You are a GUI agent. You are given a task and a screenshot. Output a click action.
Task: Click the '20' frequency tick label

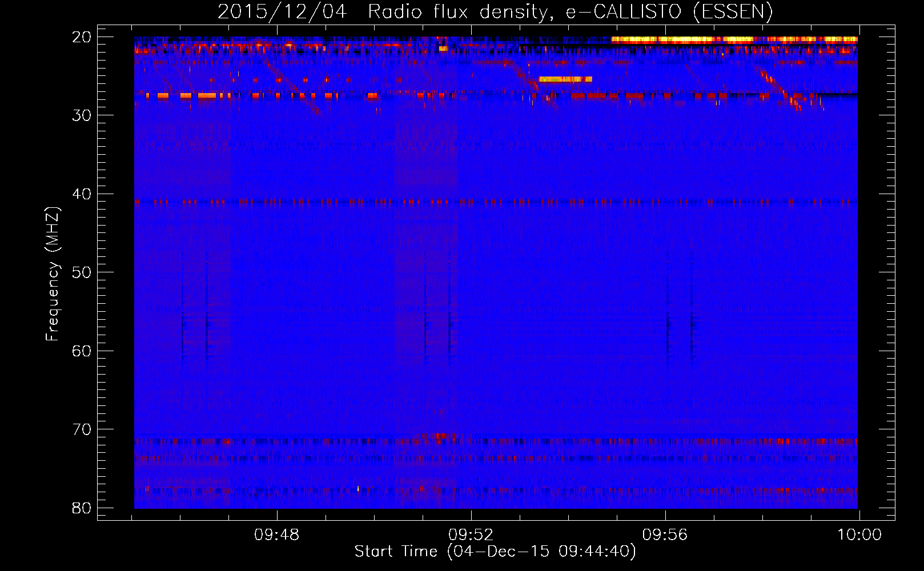coord(82,37)
